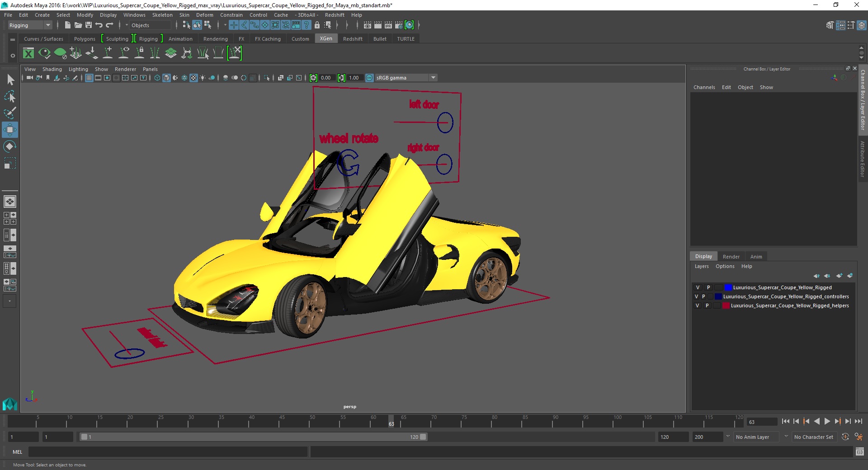Toggle playback P of the helpers layer
868x470 pixels.
707,305
